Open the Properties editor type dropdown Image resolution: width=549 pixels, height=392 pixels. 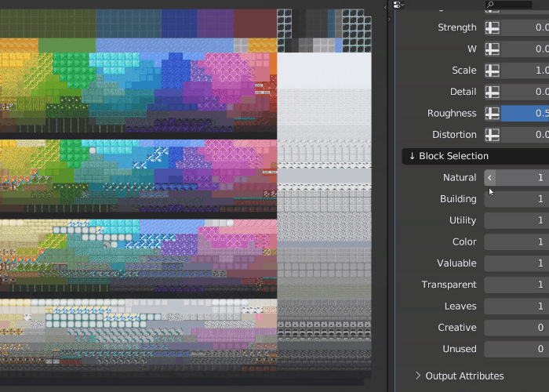[398, 5]
